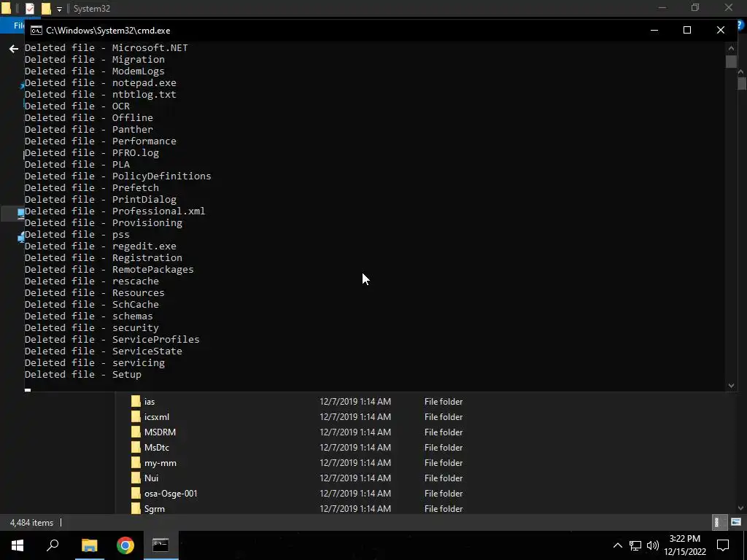Viewport: 747px width, 560px height.
Task: Open the Customize Quick Access Toolbar dropdown
Action: (x=59, y=9)
